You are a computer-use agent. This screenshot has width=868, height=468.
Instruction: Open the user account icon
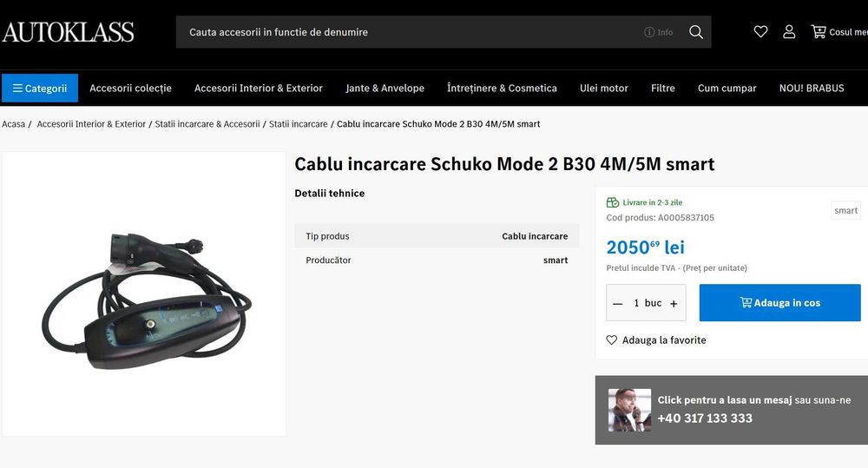coord(789,32)
